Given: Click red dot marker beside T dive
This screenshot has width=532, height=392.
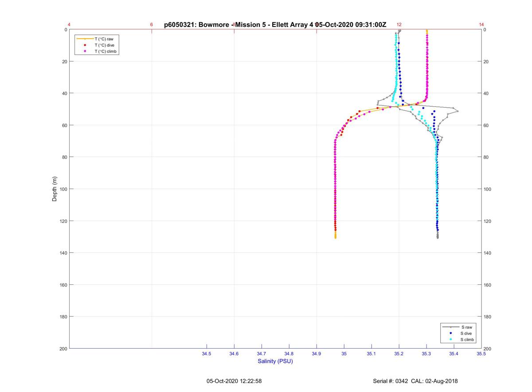Looking at the screenshot, I should tap(85, 45).
